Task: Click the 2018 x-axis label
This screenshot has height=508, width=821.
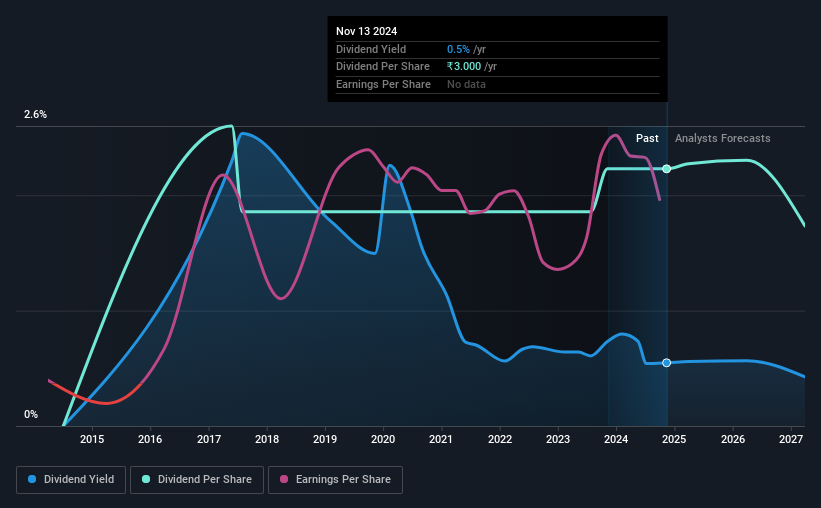Action: point(267,439)
